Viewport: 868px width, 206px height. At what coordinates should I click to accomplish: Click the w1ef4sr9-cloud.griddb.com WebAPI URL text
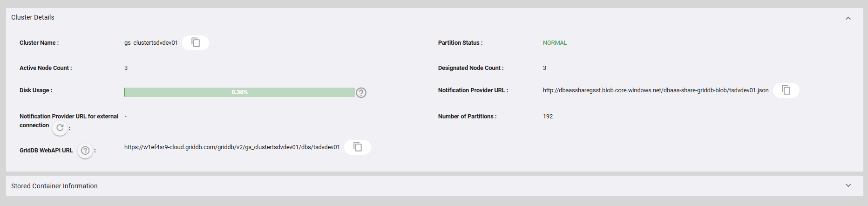pos(232,147)
